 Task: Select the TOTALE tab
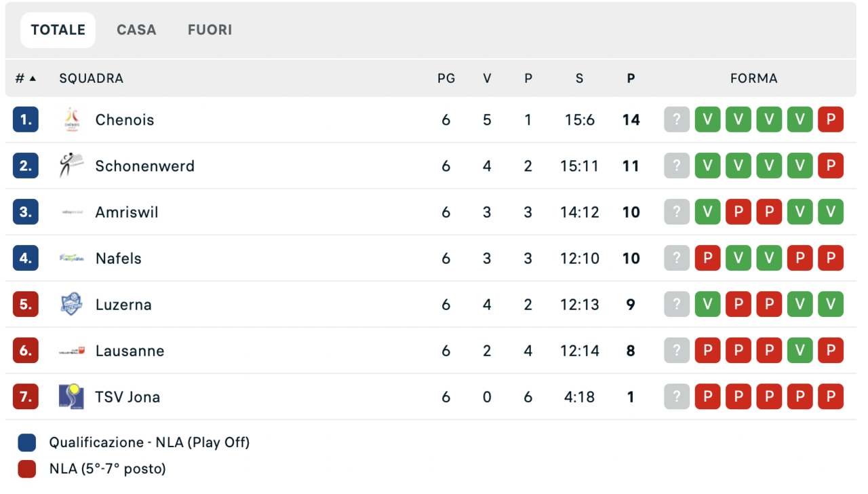58,30
